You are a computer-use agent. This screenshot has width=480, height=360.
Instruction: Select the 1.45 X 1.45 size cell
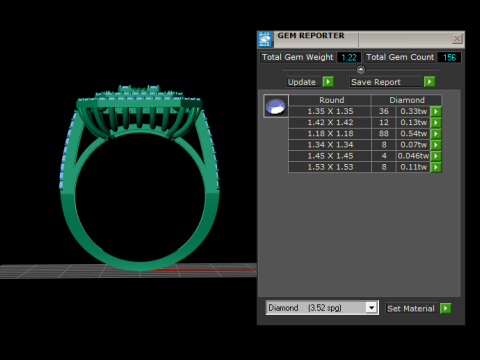coord(330,156)
